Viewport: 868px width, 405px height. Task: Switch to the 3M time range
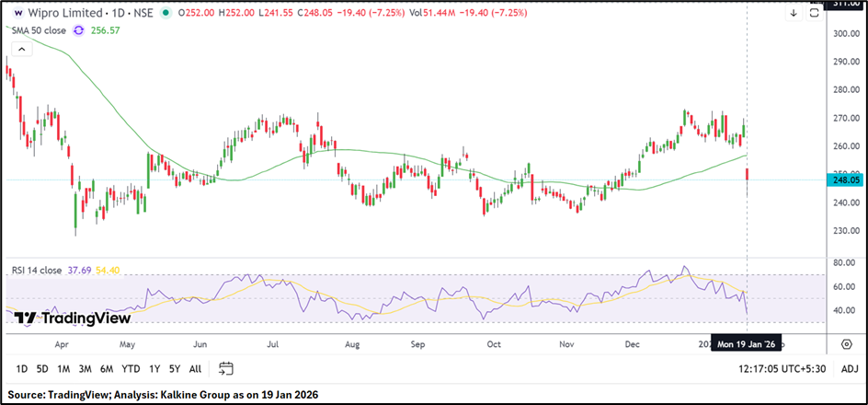click(x=85, y=369)
